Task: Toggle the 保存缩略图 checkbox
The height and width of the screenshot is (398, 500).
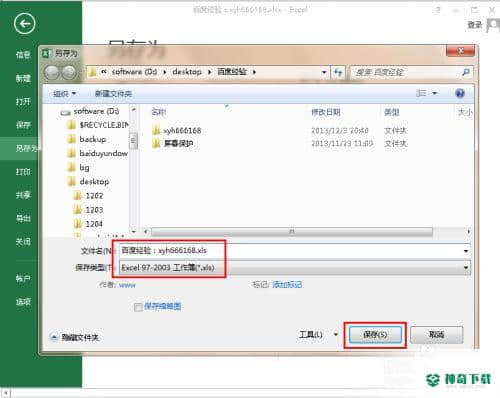Action: pyautogui.click(x=138, y=307)
